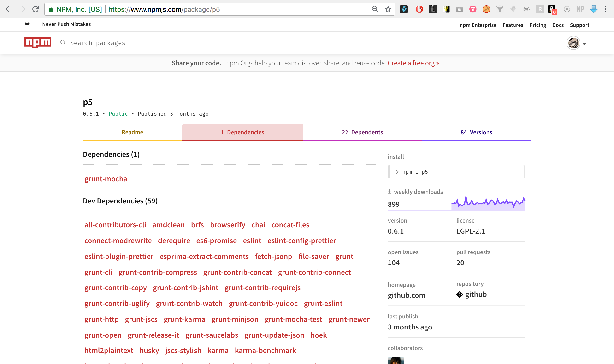Screen dimensions: 614x364
Task: Open the esprima-extract-comments link
Action: coord(204,256)
